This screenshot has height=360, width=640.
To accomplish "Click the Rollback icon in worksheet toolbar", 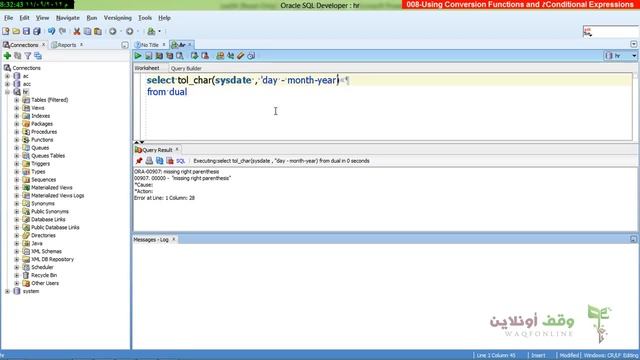I will tap(205, 56).
